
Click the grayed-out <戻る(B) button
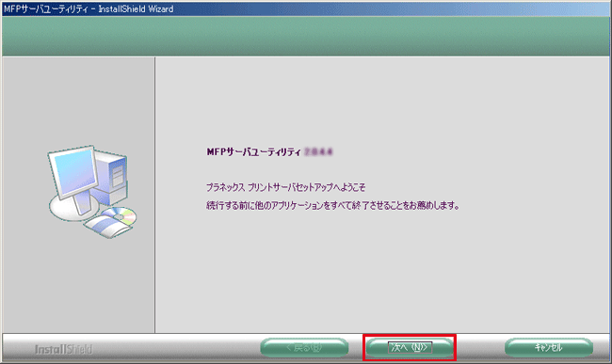point(304,347)
